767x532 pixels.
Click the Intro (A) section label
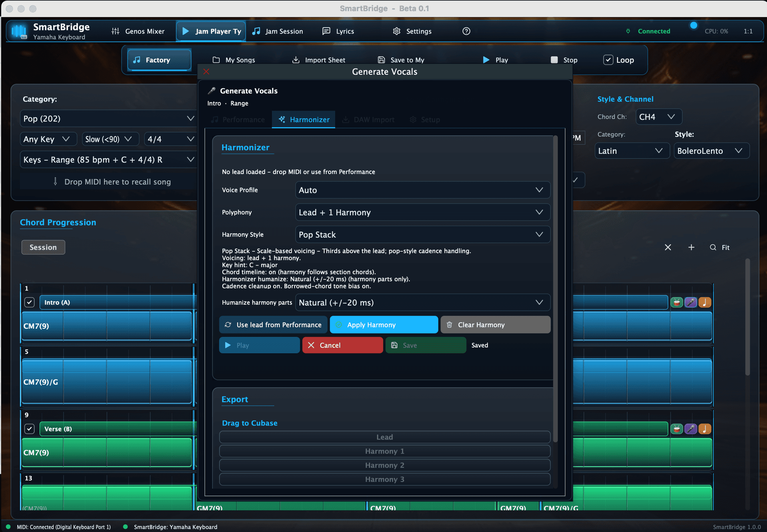57,302
